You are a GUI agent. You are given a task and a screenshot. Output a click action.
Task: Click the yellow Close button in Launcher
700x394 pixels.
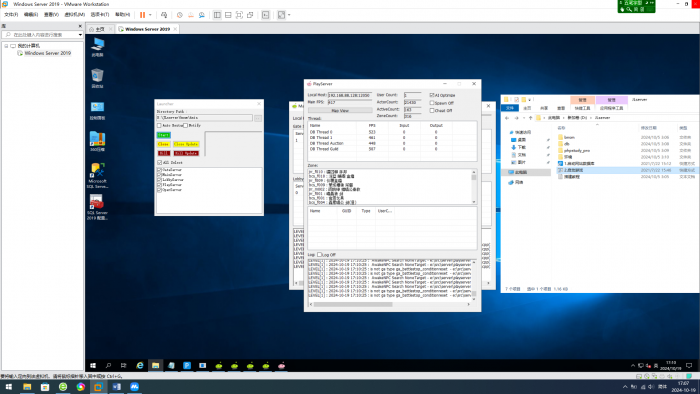click(163, 144)
